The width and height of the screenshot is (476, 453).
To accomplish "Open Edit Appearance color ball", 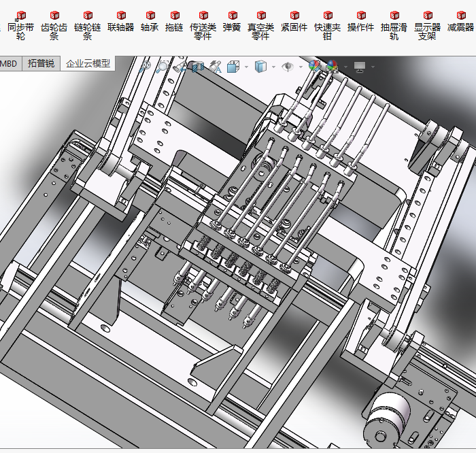I will [314, 66].
